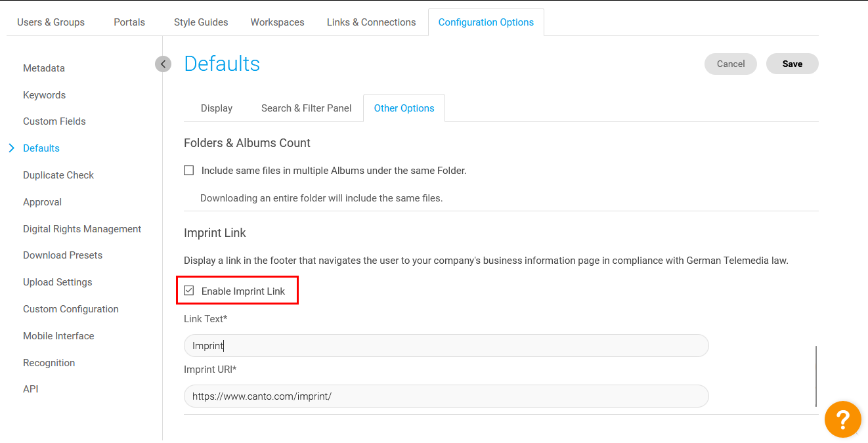Switch to the Display tab
This screenshot has width=868, height=443.
point(216,108)
